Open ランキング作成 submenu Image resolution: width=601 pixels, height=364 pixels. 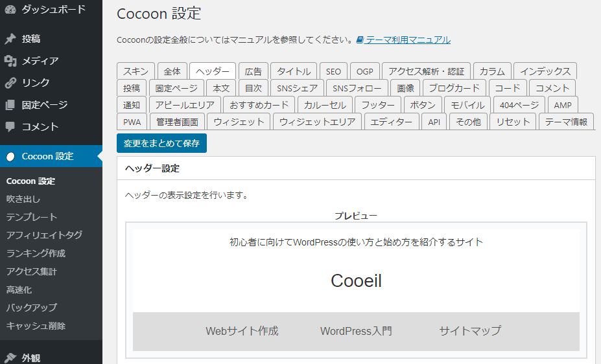tap(36, 253)
